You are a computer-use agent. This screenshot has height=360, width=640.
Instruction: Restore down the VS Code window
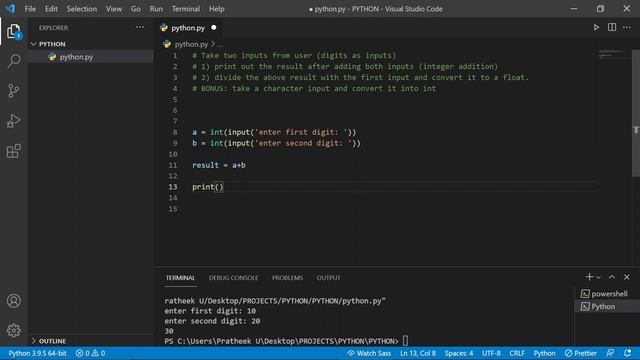coord(600,9)
